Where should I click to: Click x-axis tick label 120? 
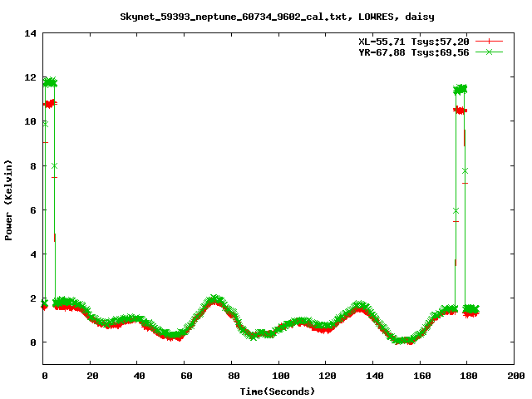click(x=328, y=376)
